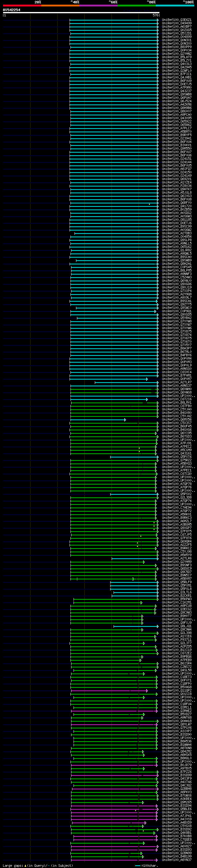197x868 pixels.
Task: Open hit UniRef100_Q3E6Z1
Action: point(176,20)
